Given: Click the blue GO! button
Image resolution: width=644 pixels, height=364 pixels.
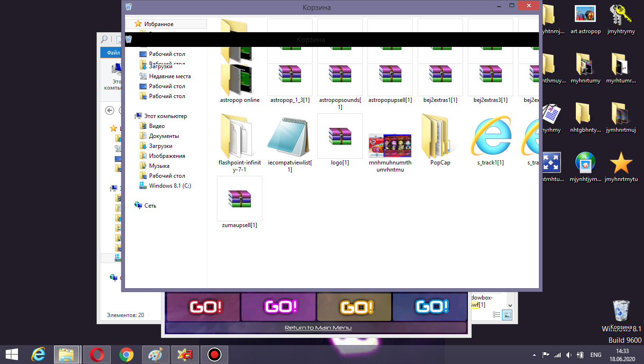Looking at the screenshot, I should click(x=430, y=307).
